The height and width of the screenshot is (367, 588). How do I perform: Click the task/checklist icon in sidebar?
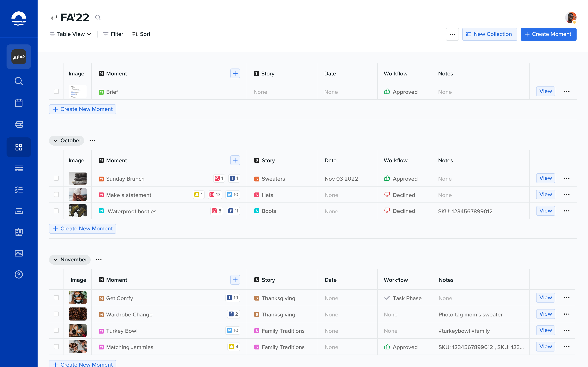pyautogui.click(x=19, y=189)
